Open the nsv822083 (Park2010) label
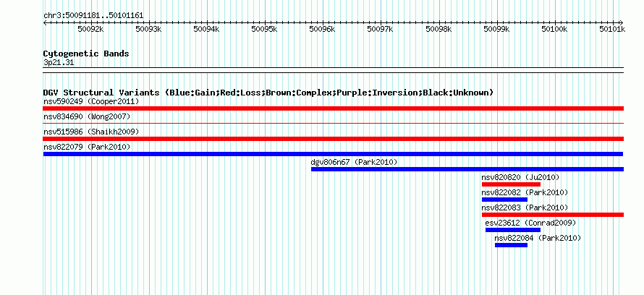 (x=525, y=208)
